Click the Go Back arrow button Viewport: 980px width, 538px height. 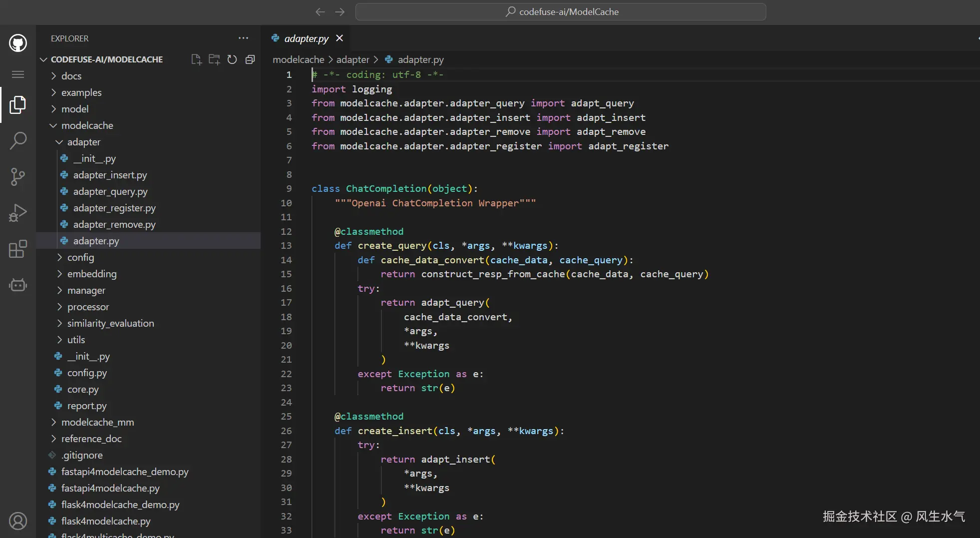tap(320, 11)
